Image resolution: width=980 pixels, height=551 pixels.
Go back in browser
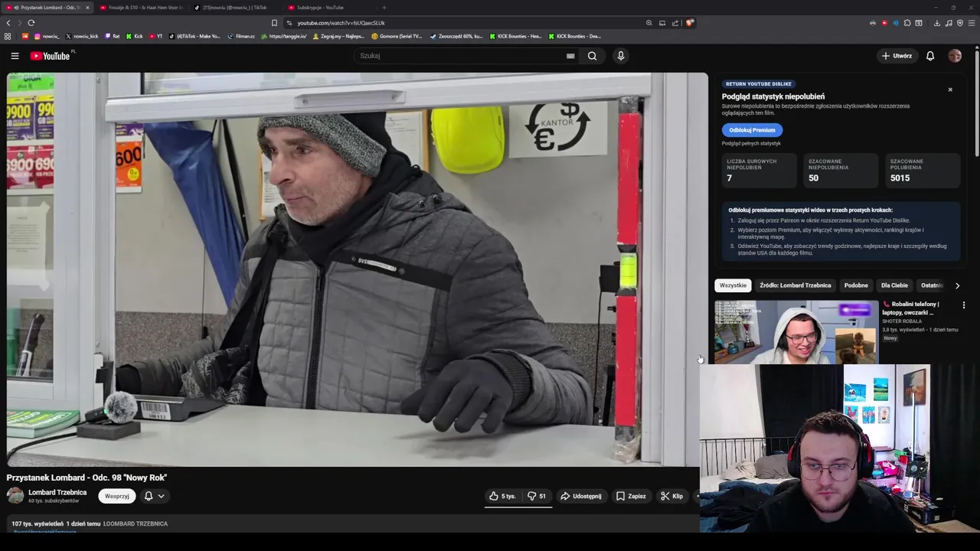coord(8,23)
